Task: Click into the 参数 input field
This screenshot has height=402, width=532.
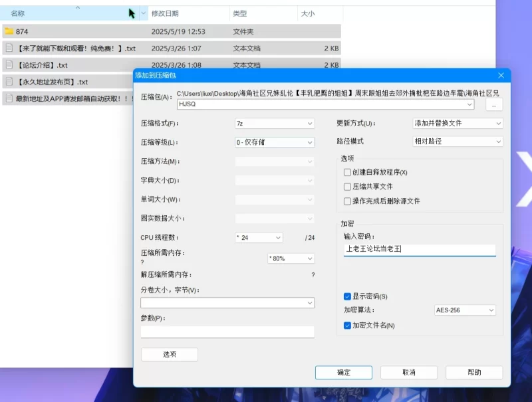Action: 227,332
